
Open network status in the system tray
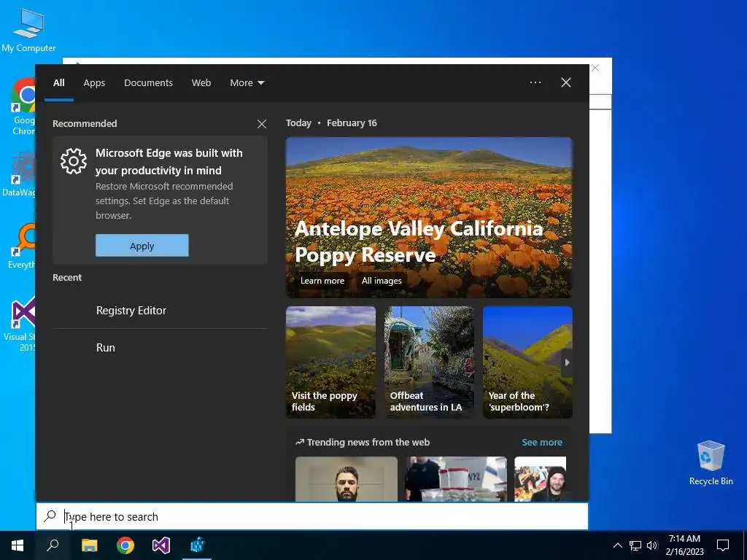635,545
